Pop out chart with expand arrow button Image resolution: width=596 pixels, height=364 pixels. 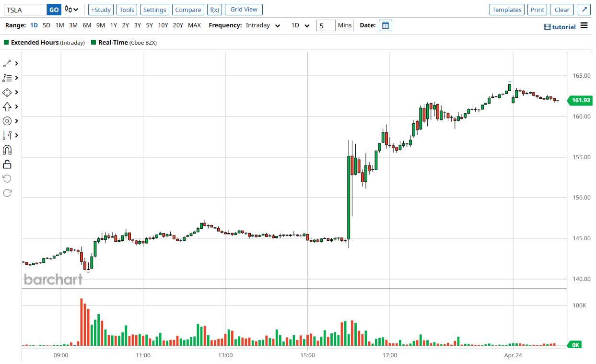point(584,10)
